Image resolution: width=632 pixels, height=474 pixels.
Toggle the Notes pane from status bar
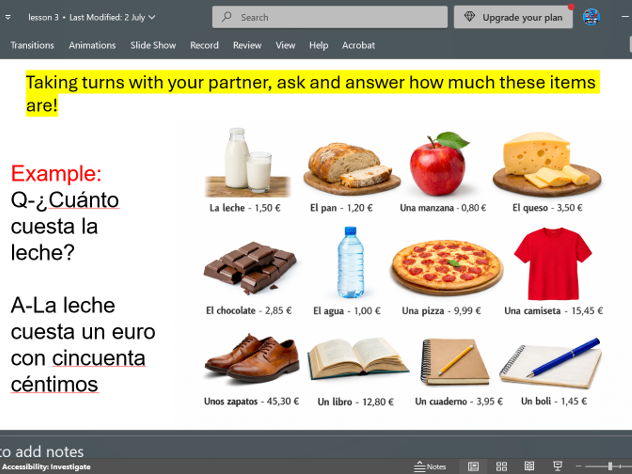pos(430,467)
